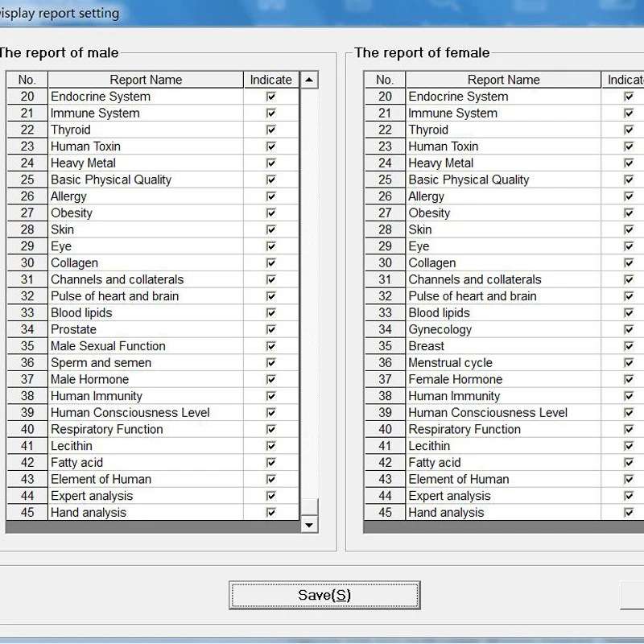644x644 pixels.
Task: Click the Save(S) button
Action: point(324,595)
